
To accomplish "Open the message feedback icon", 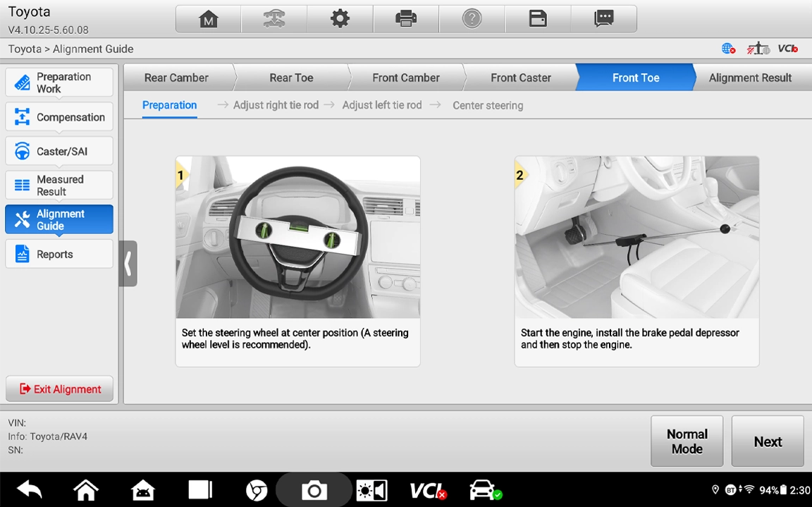I will (604, 19).
